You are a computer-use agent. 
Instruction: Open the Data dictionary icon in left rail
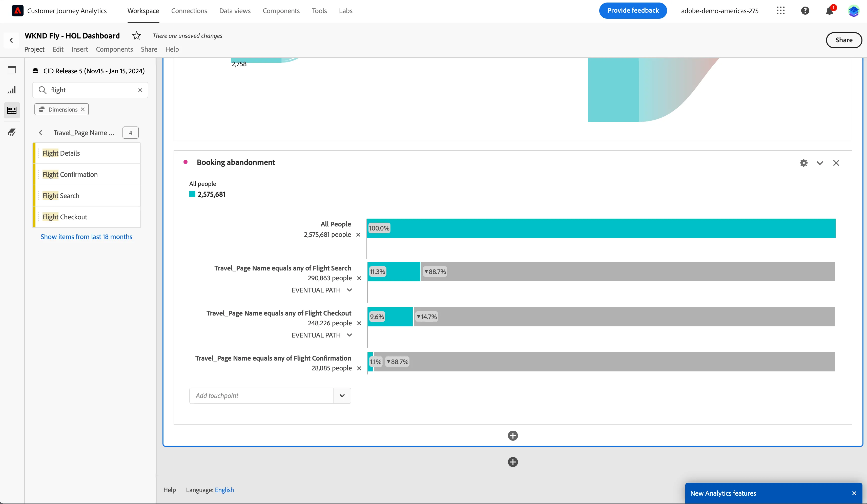[12, 132]
